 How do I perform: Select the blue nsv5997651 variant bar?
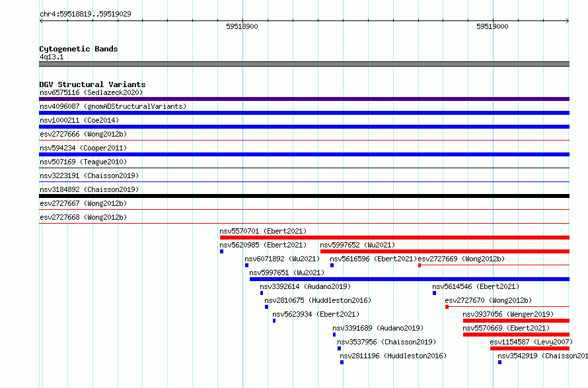[410, 279]
